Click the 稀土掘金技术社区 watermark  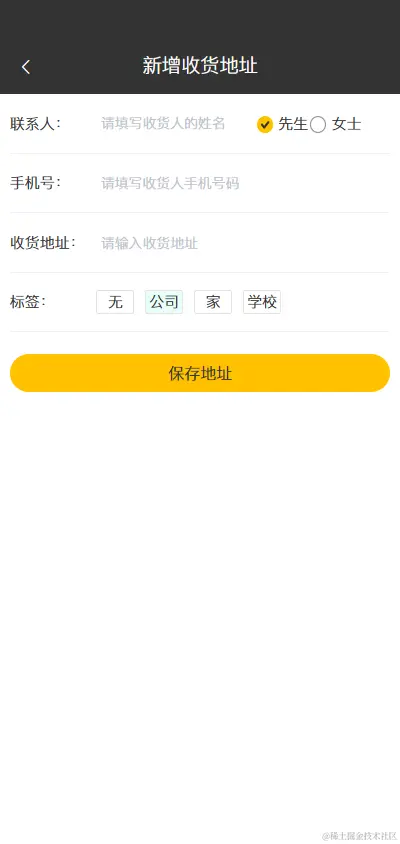tap(359, 836)
